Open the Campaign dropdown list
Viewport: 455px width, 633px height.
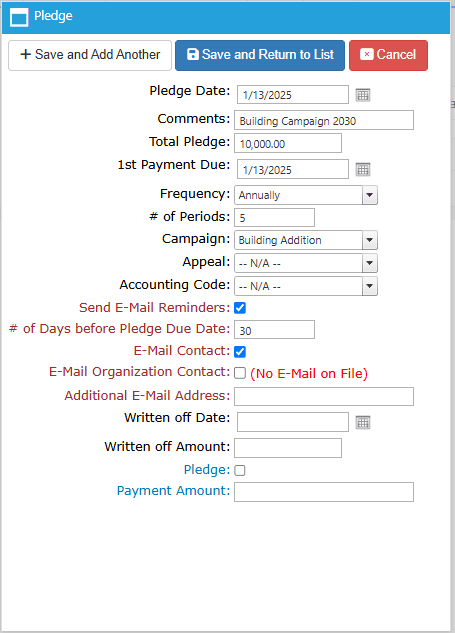(306, 240)
